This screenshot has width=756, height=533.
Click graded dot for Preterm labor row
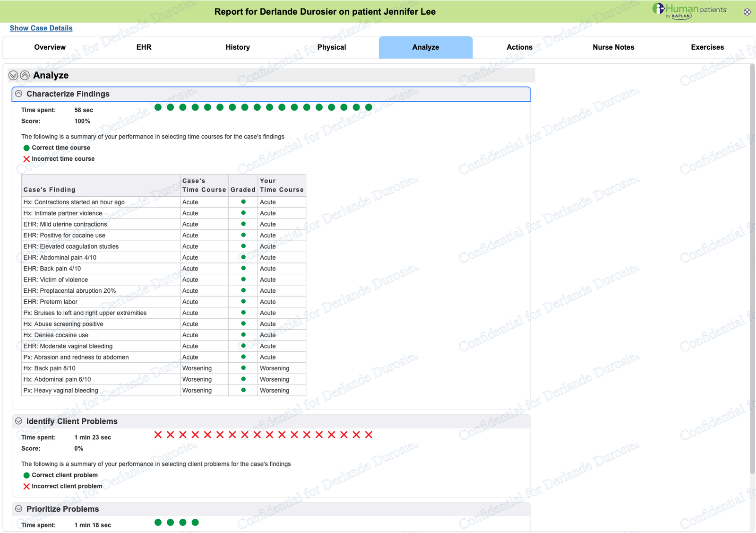point(243,301)
